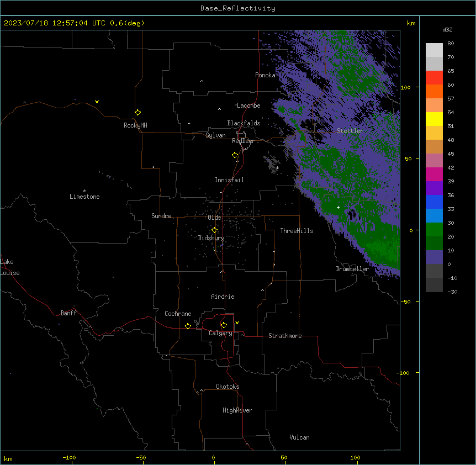The width and height of the screenshot is (476, 465).
Task: Pick the indigo 0-10 dBZ legend swatch
Action: [x=434, y=257]
